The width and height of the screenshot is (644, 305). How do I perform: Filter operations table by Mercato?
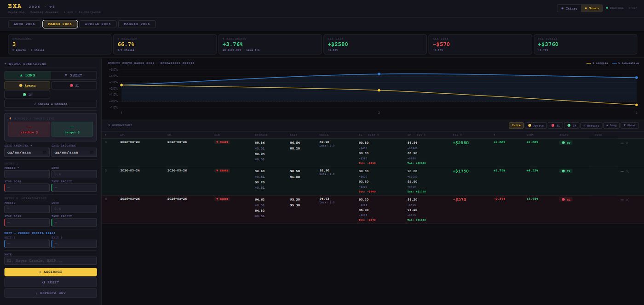point(591,125)
